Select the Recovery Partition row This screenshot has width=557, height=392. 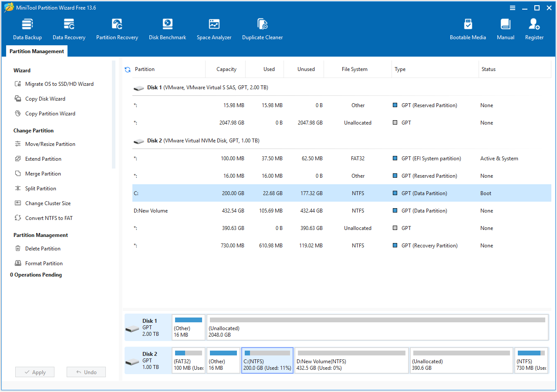(342, 246)
